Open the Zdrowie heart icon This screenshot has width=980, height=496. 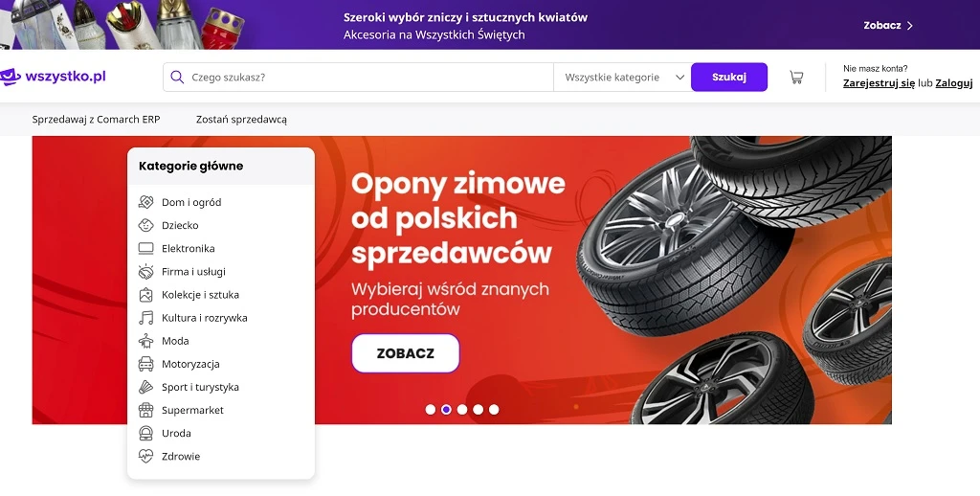[145, 456]
